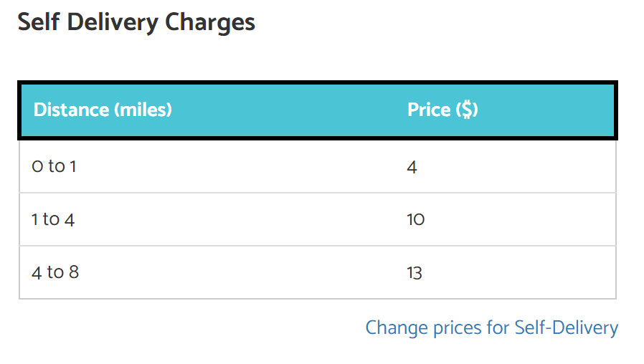
Task: Click the 0 to 1 distance cell
Action: point(54,166)
